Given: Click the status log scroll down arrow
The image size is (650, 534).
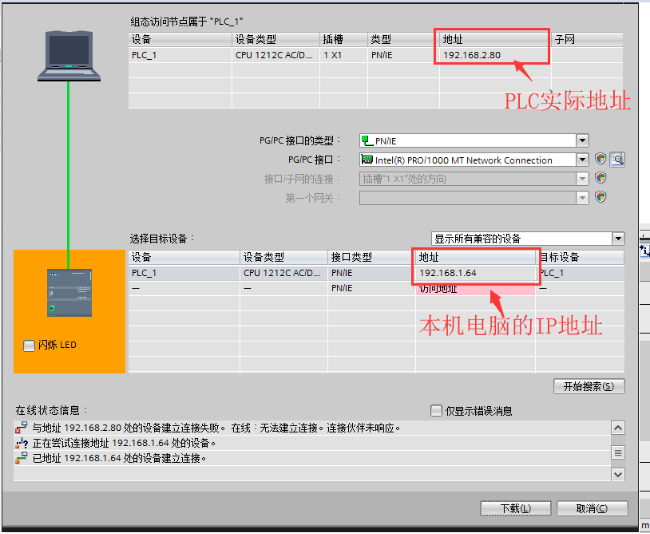Looking at the screenshot, I should coord(618,474).
